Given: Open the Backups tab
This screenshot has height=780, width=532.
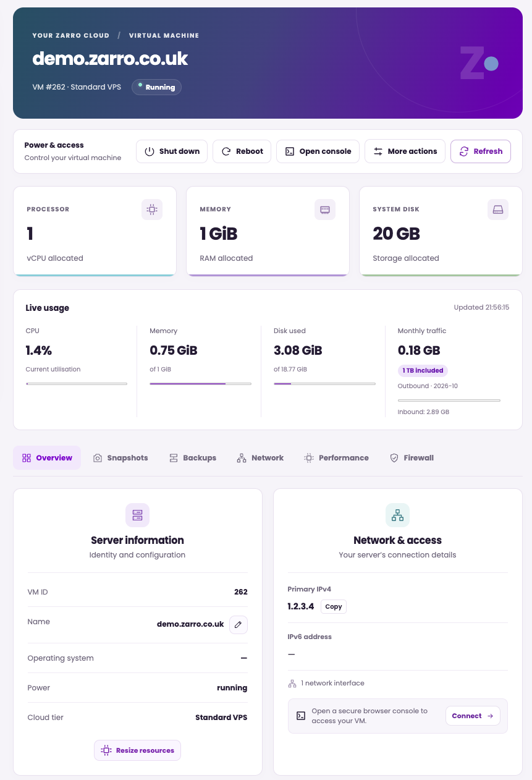Looking at the screenshot, I should point(192,458).
